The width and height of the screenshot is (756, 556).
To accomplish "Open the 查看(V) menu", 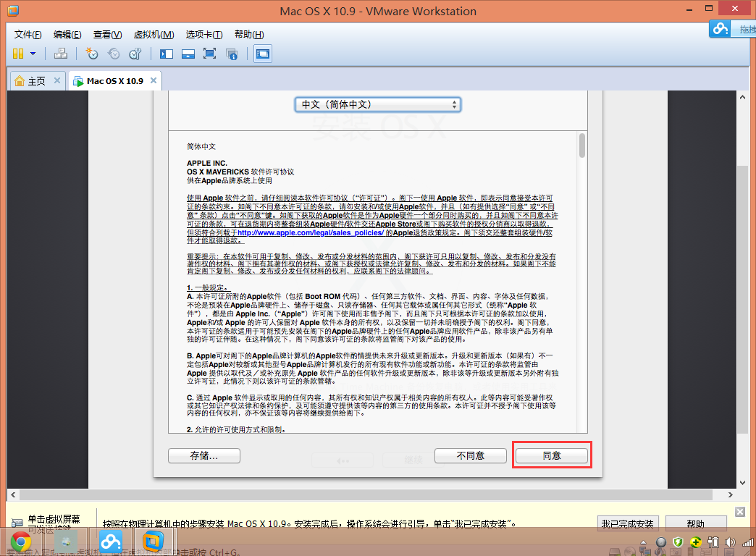I will [x=107, y=34].
